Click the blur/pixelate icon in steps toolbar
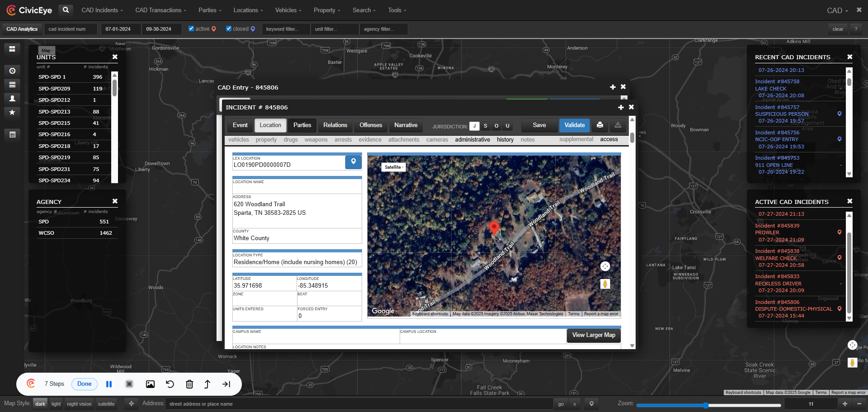The height and width of the screenshot is (412, 868). tap(129, 384)
